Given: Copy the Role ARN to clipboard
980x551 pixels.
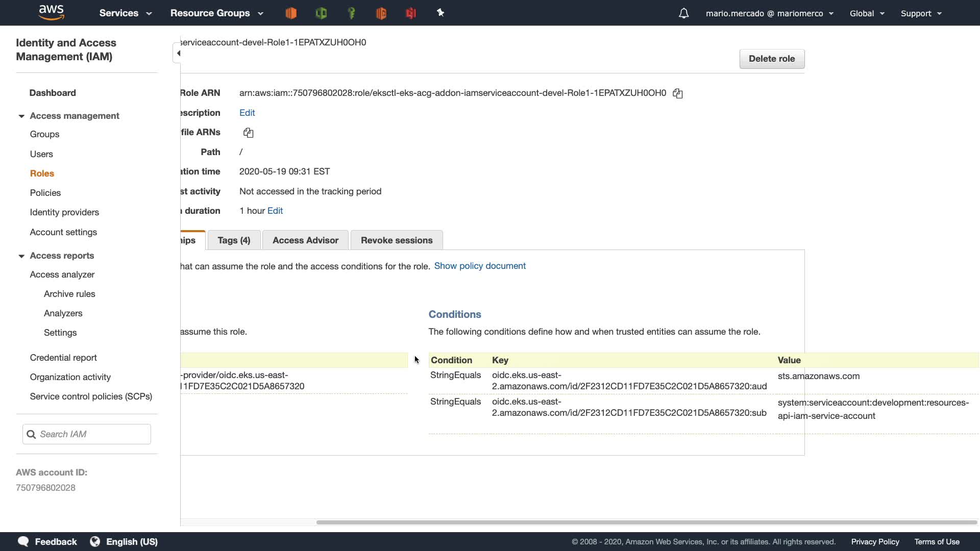Looking at the screenshot, I should tap(677, 93).
